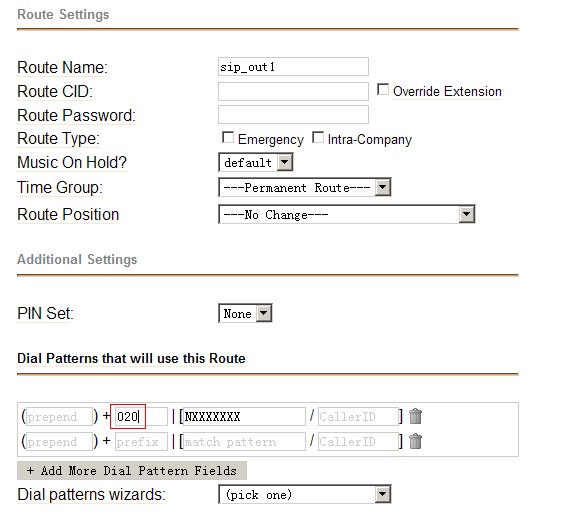564x517 pixels.
Task: Enable the Override Extension checkbox
Action: coord(383,89)
